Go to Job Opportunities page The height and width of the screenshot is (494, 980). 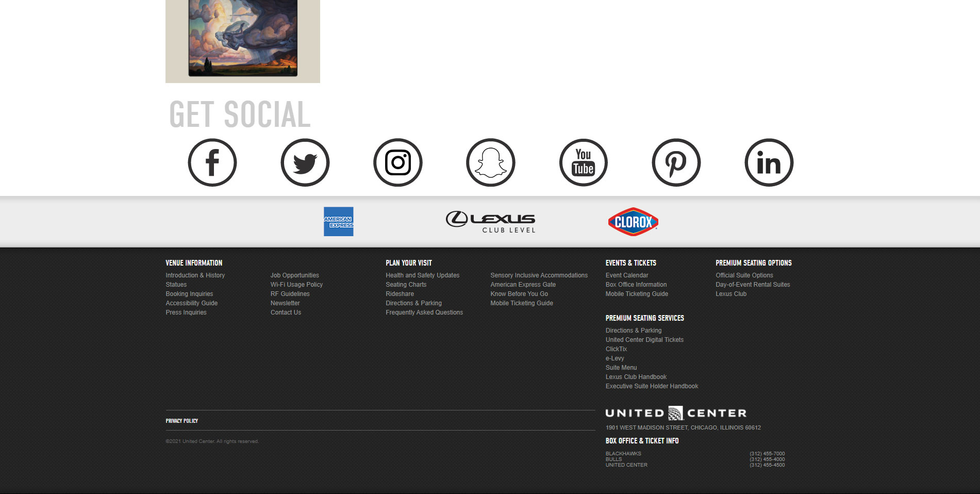[295, 275]
